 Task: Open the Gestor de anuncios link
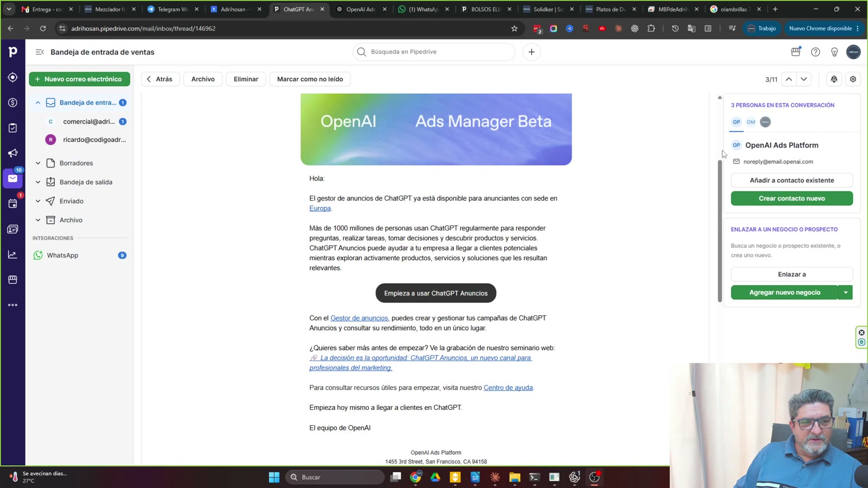coord(359,318)
